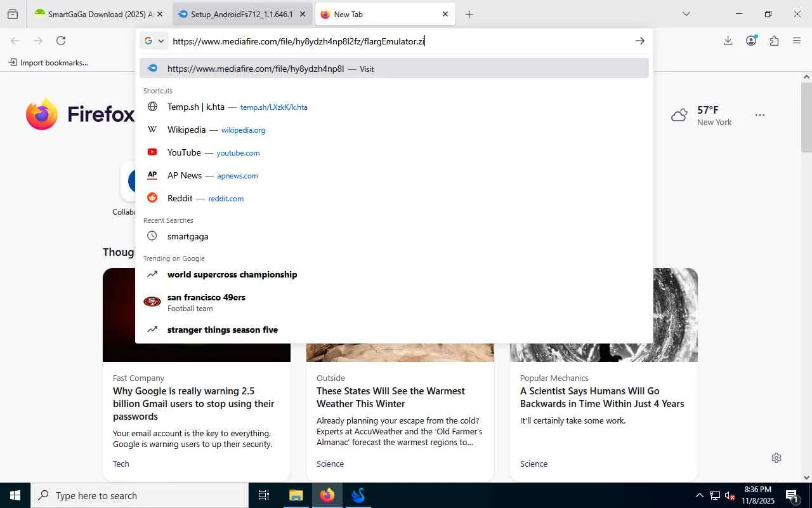Open the weather options three-dot menu
The image size is (812, 508).
point(760,115)
